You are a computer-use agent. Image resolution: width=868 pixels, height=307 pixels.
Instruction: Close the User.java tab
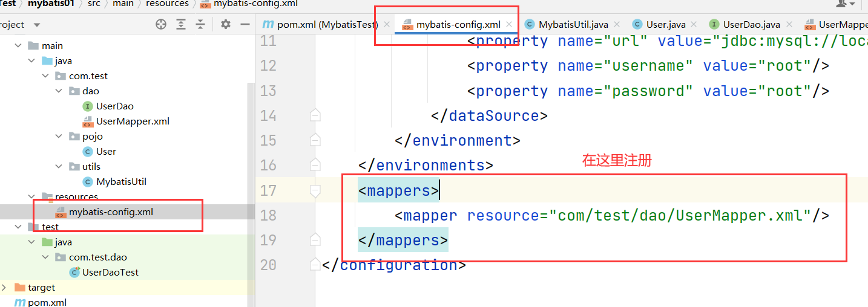point(694,25)
